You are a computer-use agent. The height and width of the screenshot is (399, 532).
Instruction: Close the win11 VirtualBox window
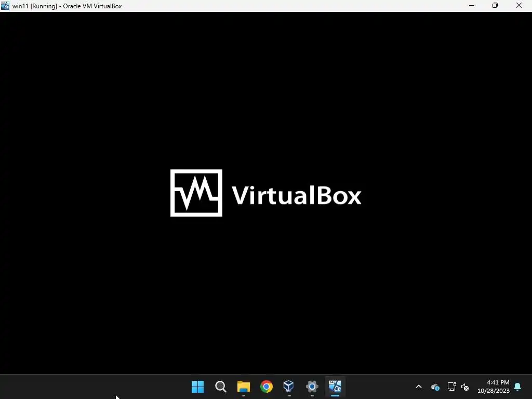coord(519,5)
